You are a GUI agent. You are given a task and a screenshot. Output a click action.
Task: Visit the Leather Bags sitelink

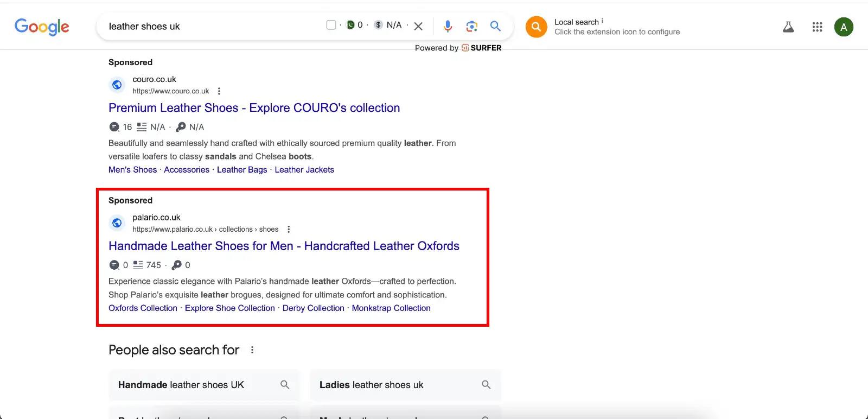[x=242, y=170]
